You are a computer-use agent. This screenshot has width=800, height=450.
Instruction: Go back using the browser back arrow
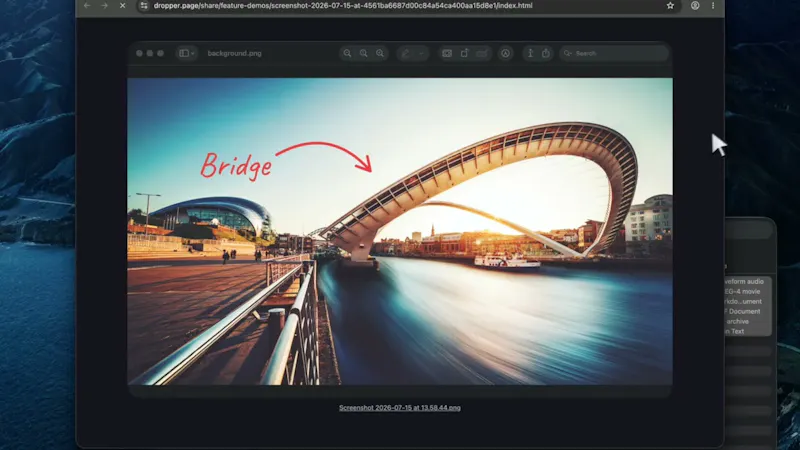click(x=87, y=6)
